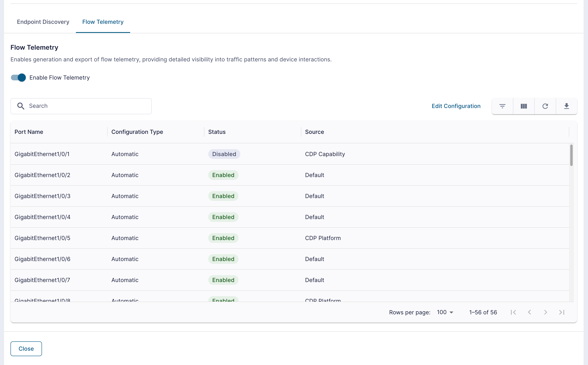Click Automatic configuration type for GigabitEthernet1/0/5
Viewport: 588px width, 365px height.
click(125, 238)
